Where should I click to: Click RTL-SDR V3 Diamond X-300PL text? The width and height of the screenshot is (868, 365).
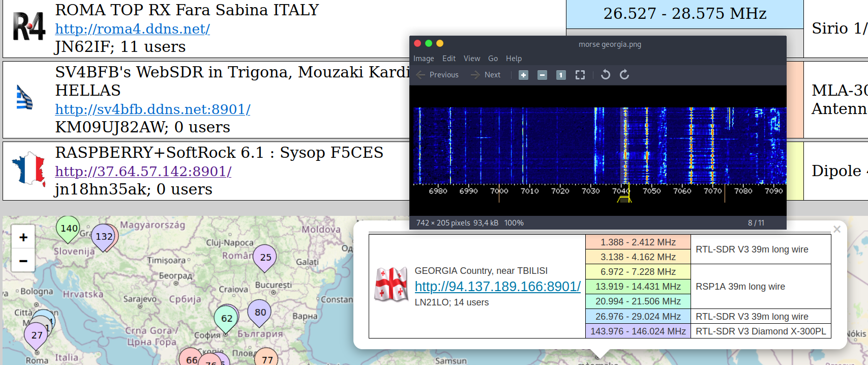761,331
